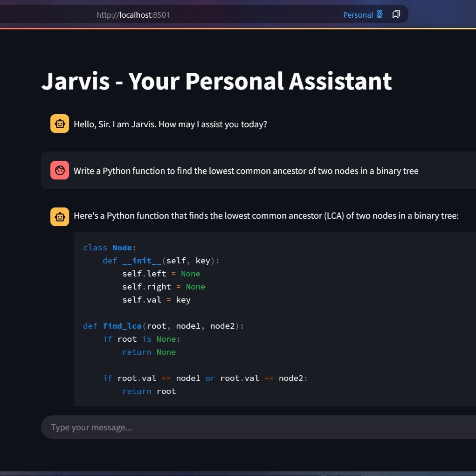This screenshot has height=476, width=476.
Task: Focus the 'Type your message...' input box
Action: point(258,427)
